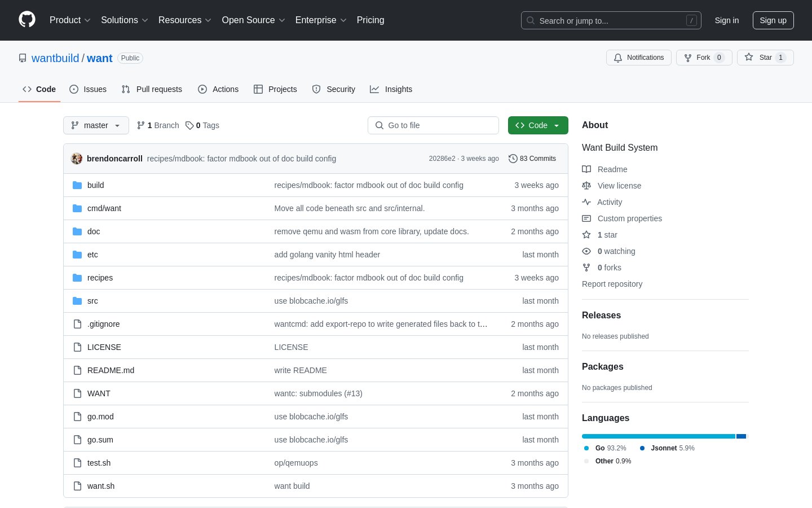The width and height of the screenshot is (812, 508).
Task: Open the recipes folder icon
Action: pyautogui.click(x=77, y=278)
